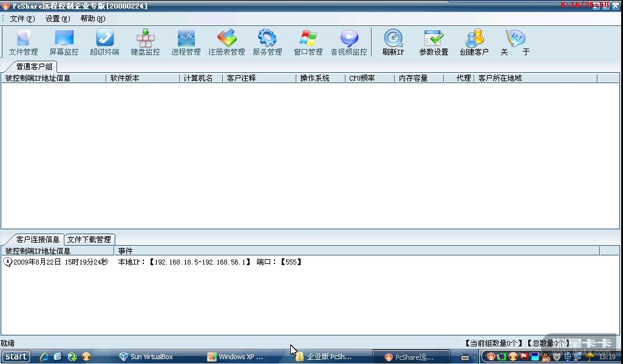Image resolution: width=623 pixels, height=364 pixels.
Task: Click the 本地IP 192.168.18.5 event text
Action: [x=209, y=262]
